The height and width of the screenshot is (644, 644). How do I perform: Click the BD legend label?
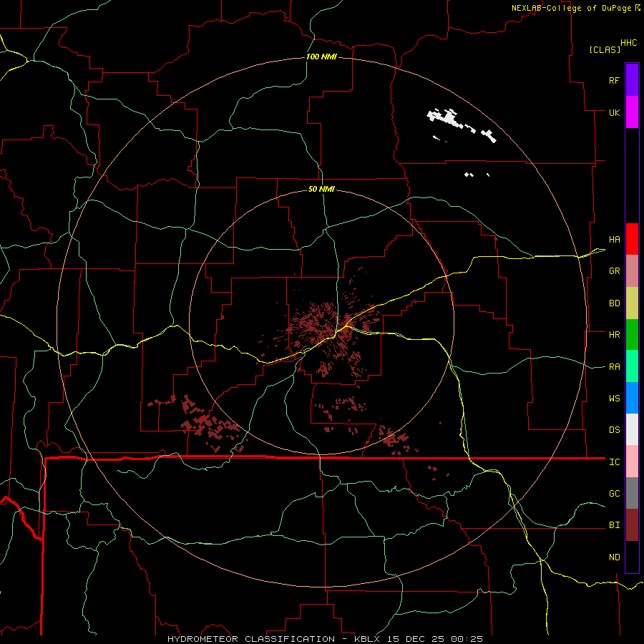tap(614, 303)
